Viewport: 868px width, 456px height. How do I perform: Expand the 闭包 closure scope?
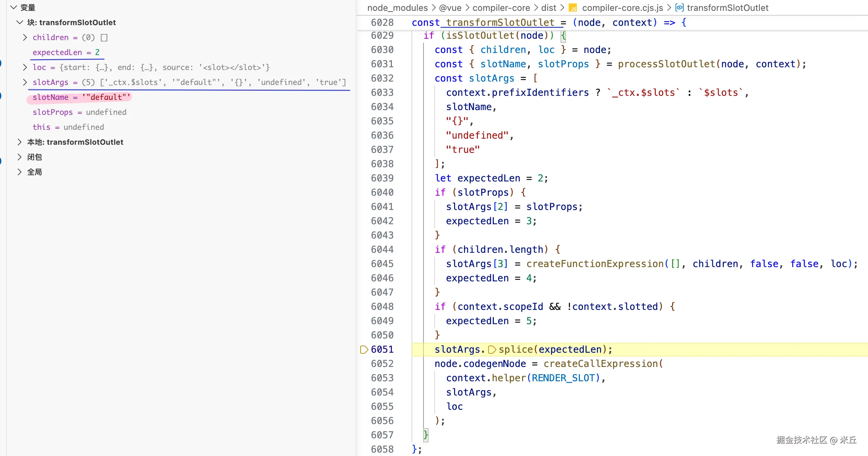[20, 157]
